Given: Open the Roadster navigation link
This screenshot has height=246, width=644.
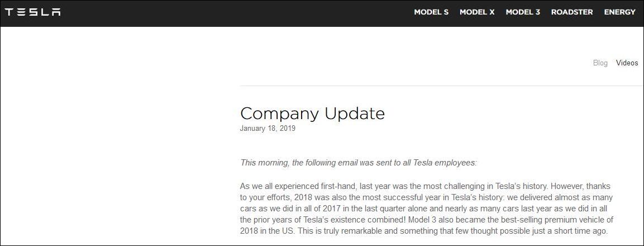Looking at the screenshot, I should 572,12.
